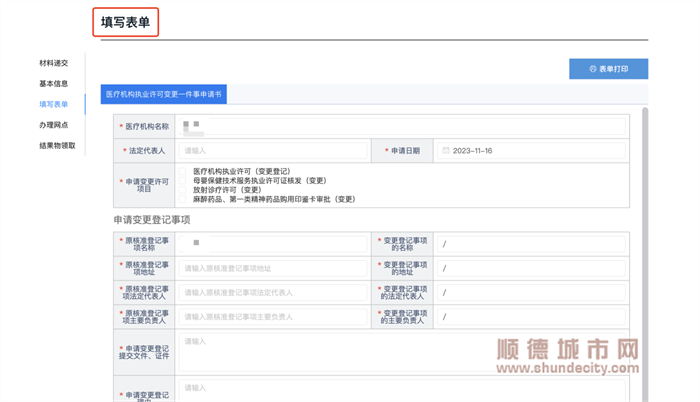Open the 材料递交 step in sidebar
This screenshot has height=402, width=700.
click(54, 63)
